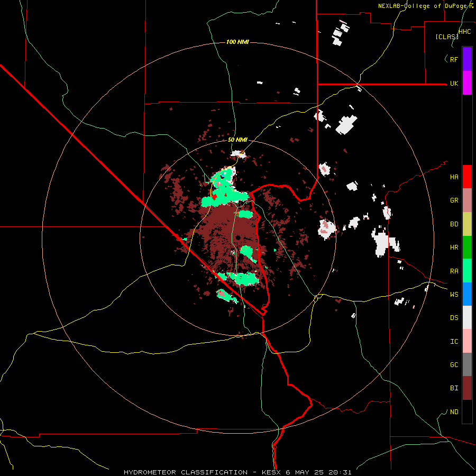Pick the RA light green legend block

click(467, 271)
